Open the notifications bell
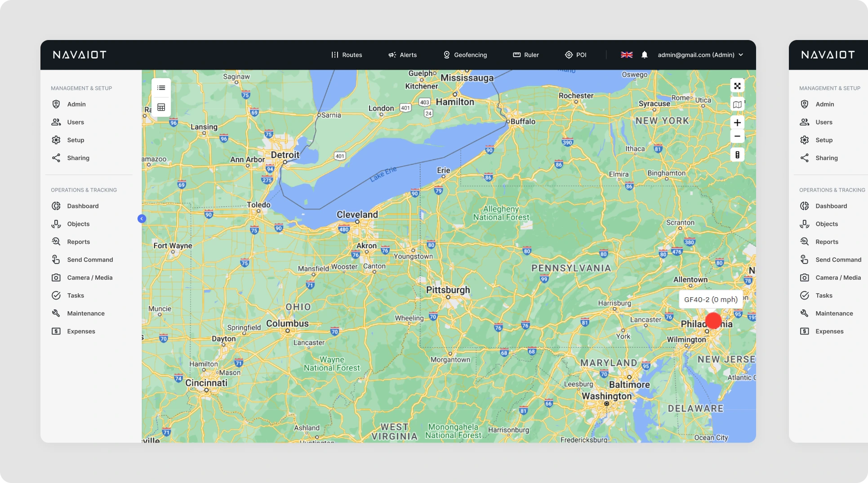This screenshot has height=483, width=868. click(645, 55)
